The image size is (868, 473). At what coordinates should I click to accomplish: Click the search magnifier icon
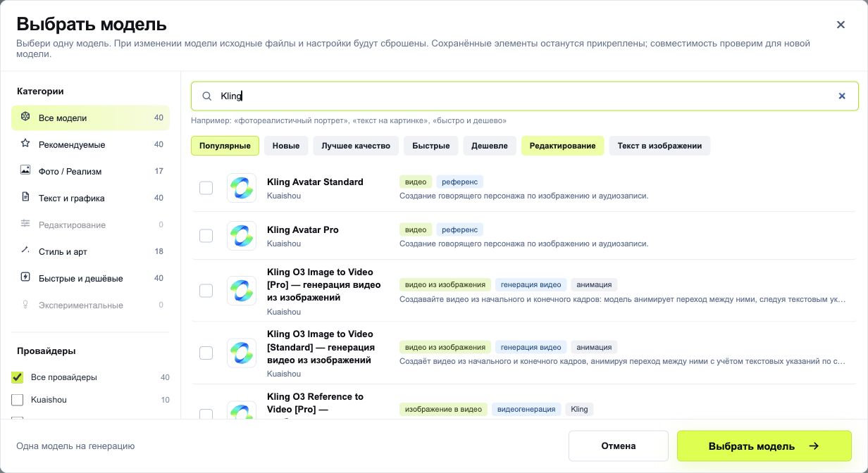coord(207,96)
